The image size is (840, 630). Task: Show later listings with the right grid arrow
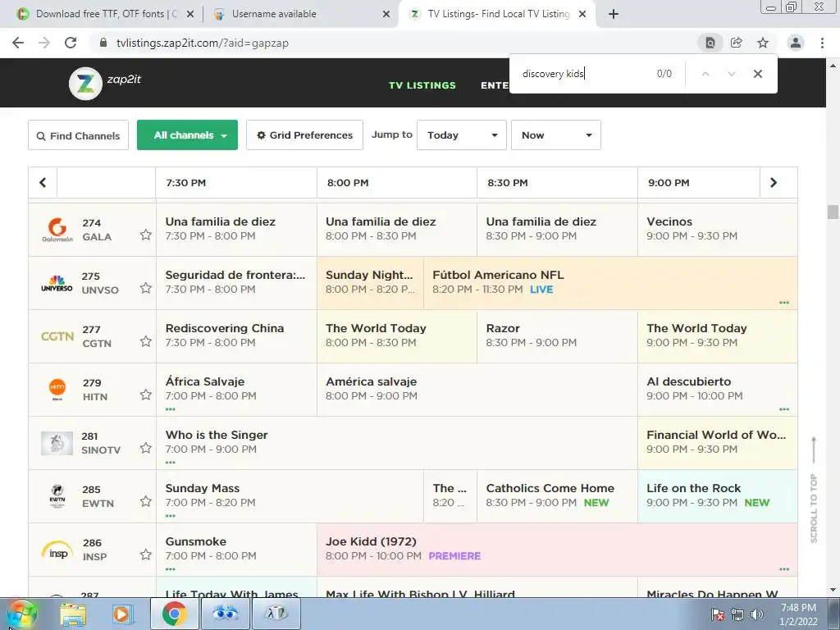tap(774, 183)
